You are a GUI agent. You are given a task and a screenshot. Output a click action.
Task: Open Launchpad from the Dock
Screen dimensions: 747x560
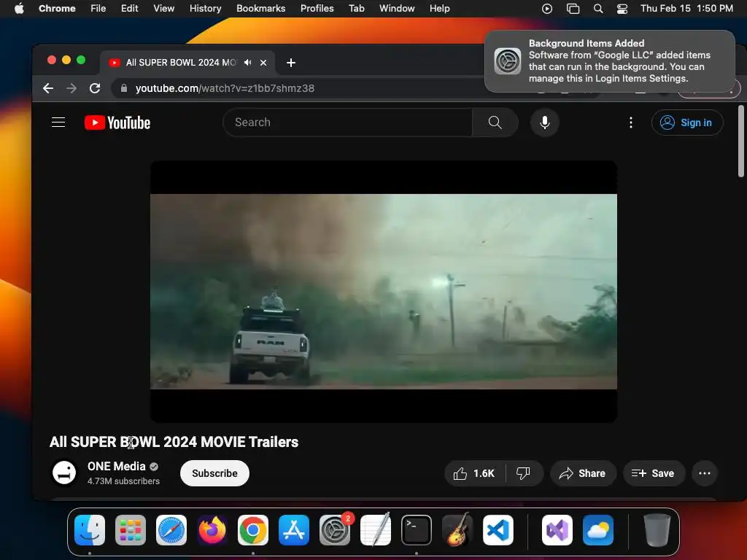coord(131,530)
